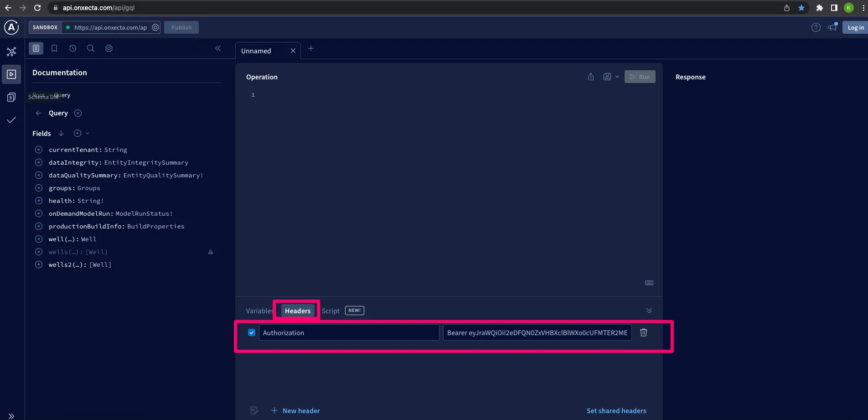Open the bookmark collections icon
This screenshot has height=420, width=868.
tap(54, 48)
